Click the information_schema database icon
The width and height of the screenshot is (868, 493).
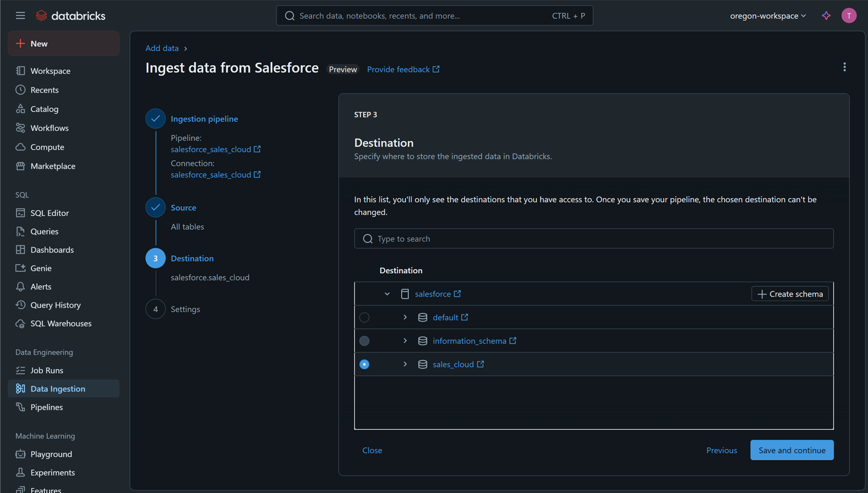click(422, 341)
